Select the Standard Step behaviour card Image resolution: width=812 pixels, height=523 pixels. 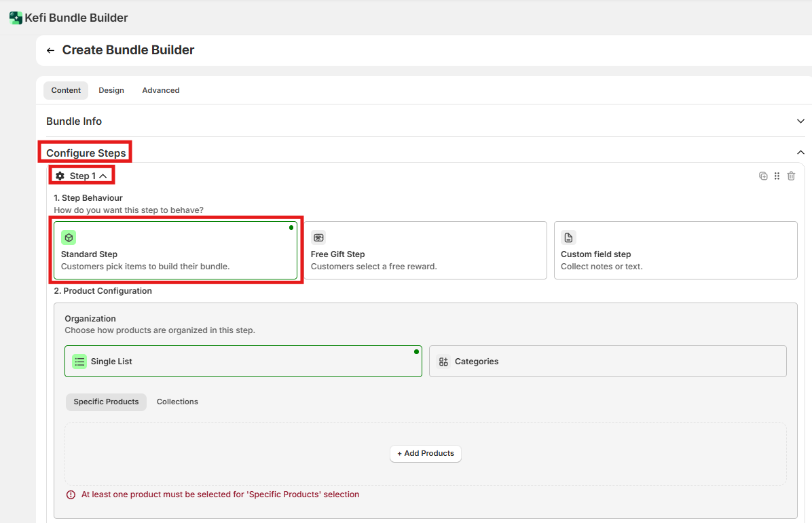click(x=176, y=250)
